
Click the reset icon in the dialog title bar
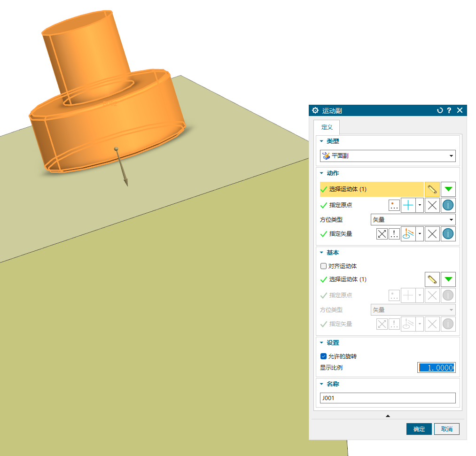tap(440, 110)
